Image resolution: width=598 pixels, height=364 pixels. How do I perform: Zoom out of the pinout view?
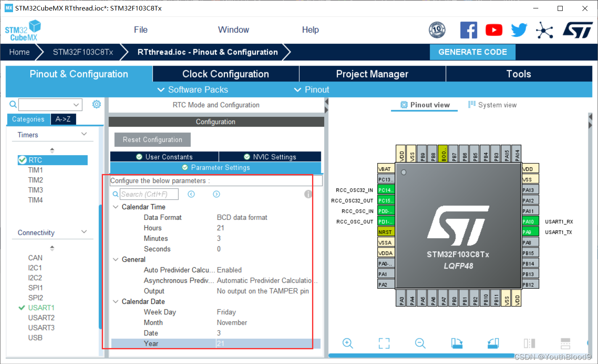pos(420,343)
